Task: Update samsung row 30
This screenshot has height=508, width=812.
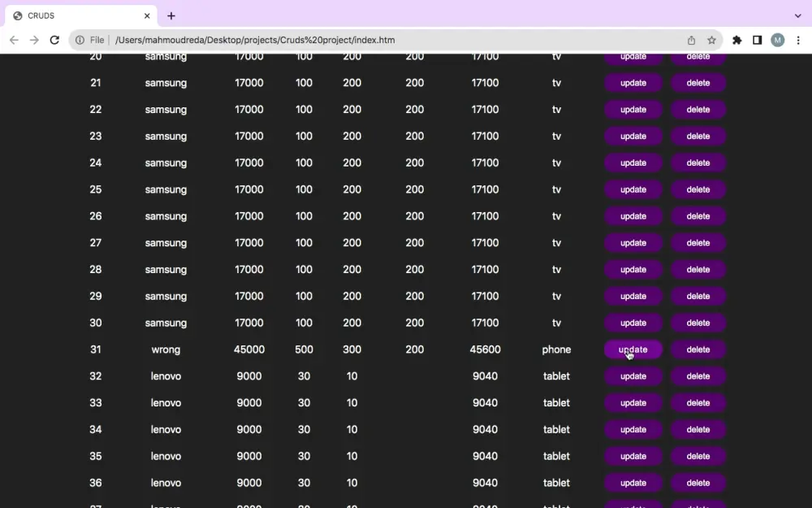Action: pyautogui.click(x=633, y=323)
